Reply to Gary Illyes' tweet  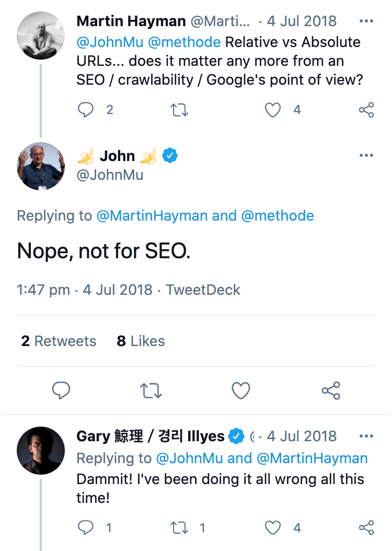click(x=85, y=528)
